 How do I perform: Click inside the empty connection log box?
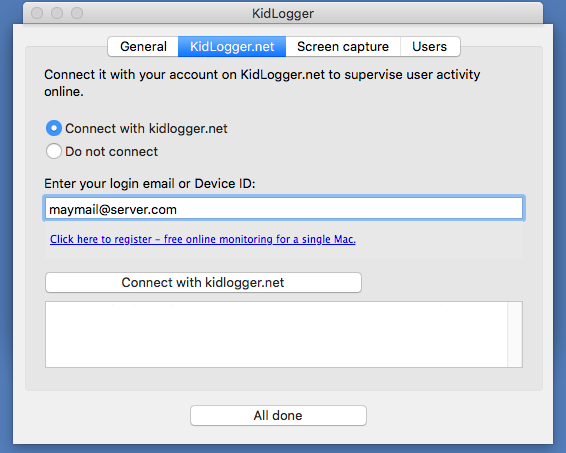tap(276, 335)
